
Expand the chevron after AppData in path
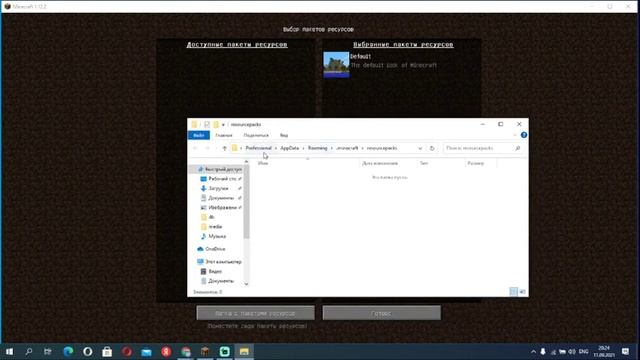pos(303,148)
